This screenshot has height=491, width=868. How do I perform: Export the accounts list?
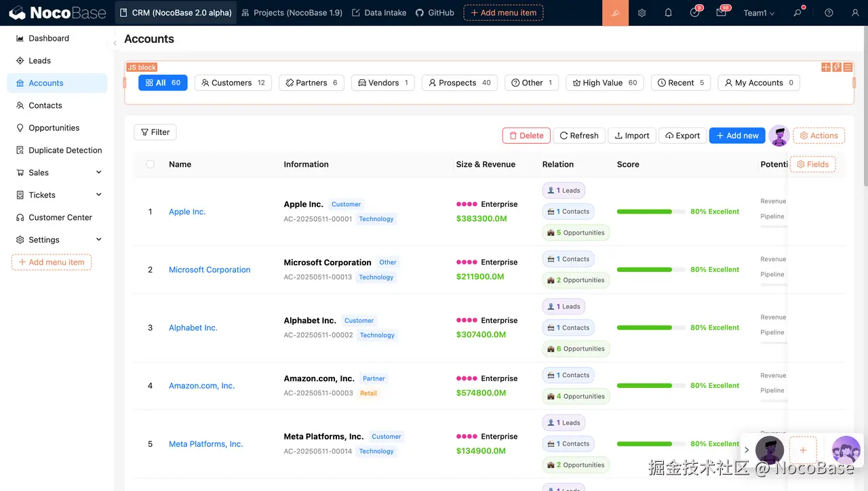(x=683, y=136)
